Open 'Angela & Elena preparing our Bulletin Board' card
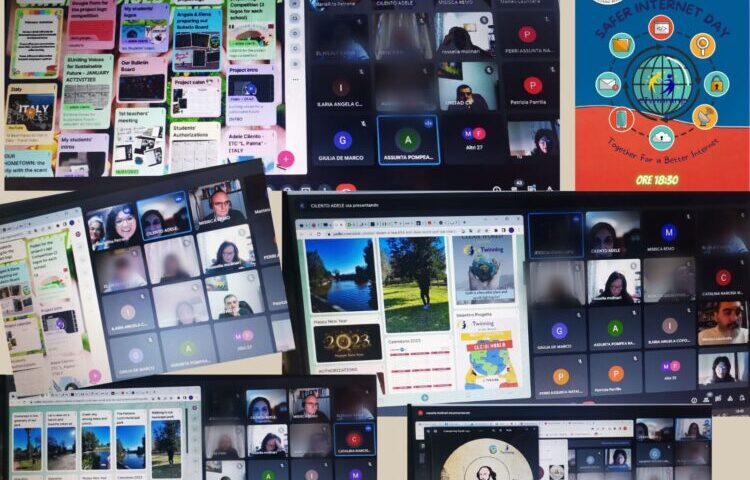Image resolution: width=750 pixels, height=480 pixels. (197, 39)
